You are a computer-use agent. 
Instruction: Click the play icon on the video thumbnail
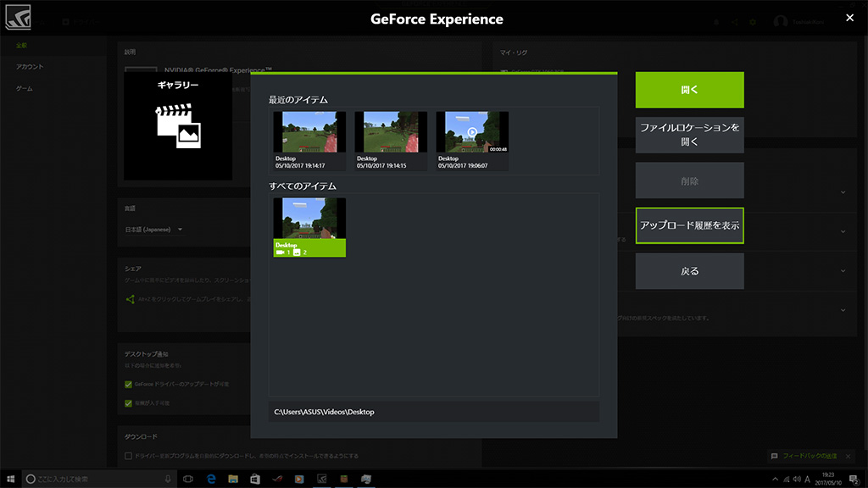472,132
